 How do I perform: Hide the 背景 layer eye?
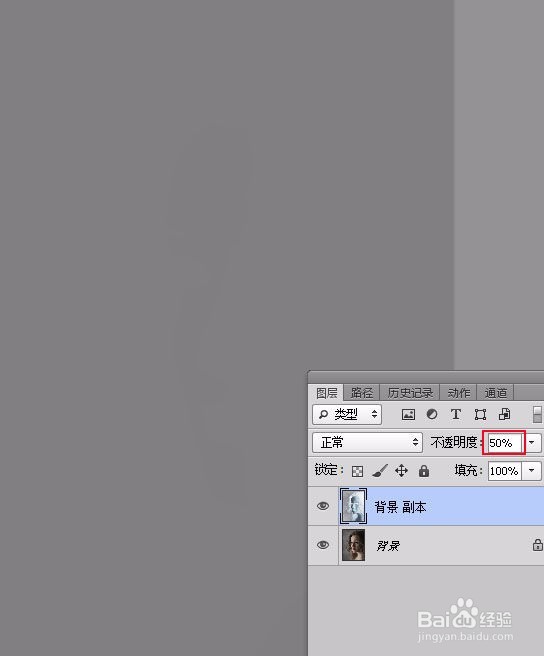tap(323, 545)
